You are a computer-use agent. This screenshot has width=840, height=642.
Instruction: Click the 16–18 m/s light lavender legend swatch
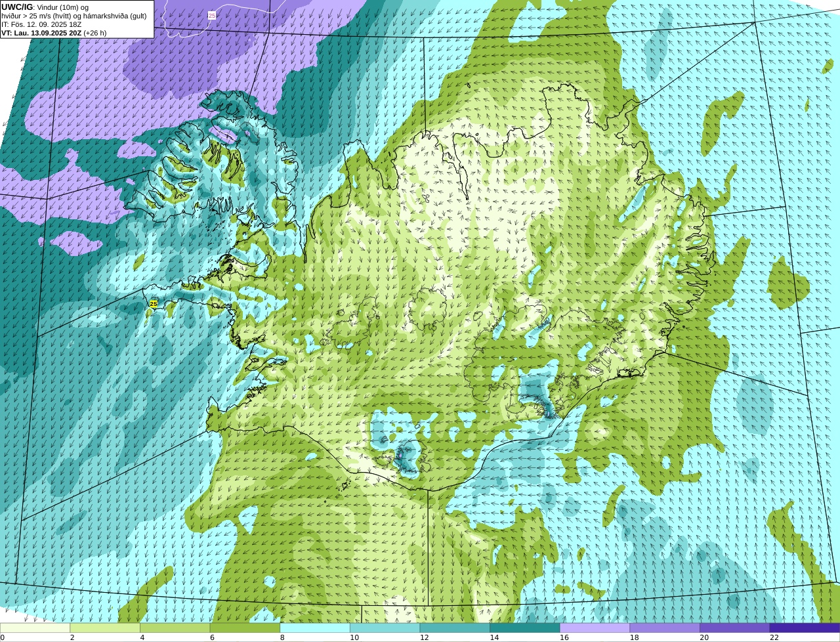pos(595,628)
